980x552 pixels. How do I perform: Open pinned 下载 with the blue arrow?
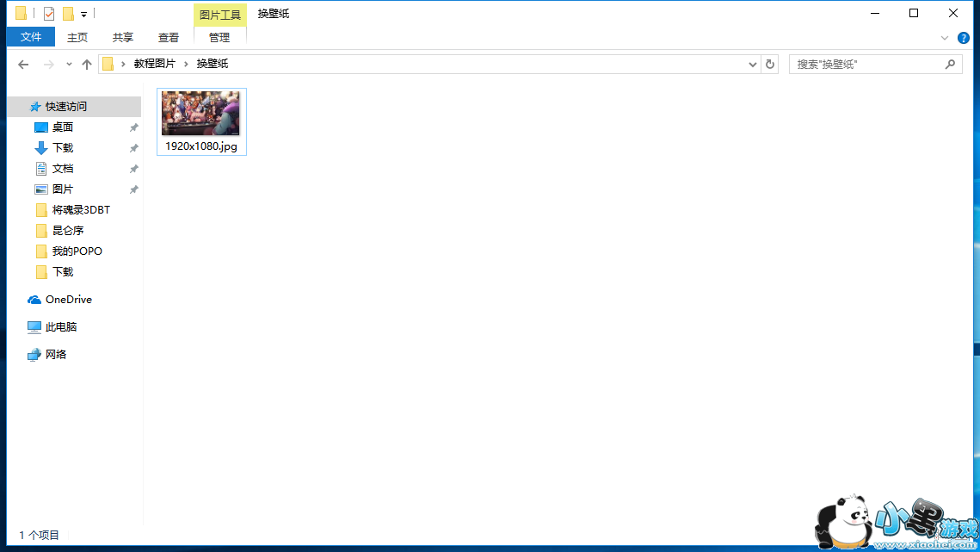coord(63,148)
